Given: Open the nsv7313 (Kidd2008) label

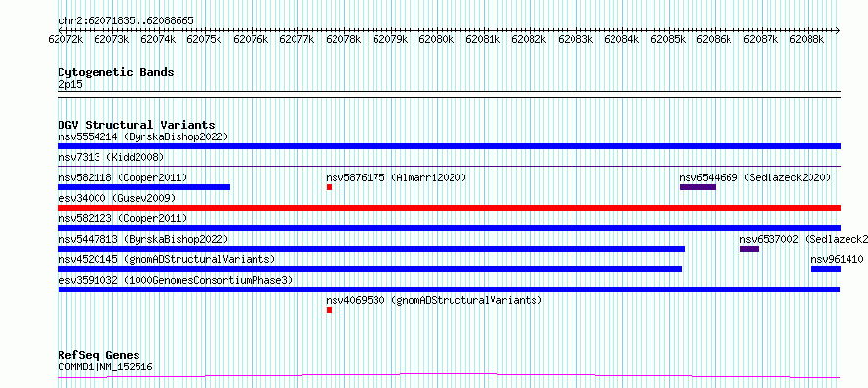Looking at the screenshot, I should coord(111,157).
